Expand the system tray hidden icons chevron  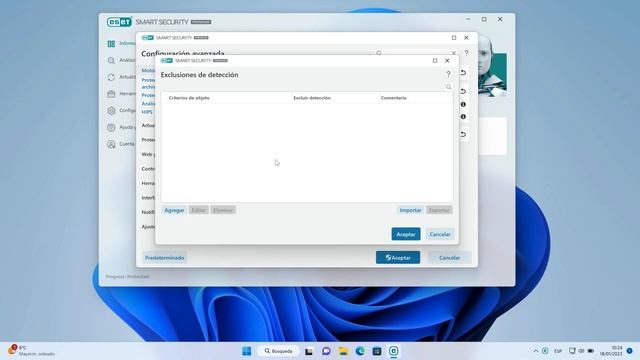[536, 351]
